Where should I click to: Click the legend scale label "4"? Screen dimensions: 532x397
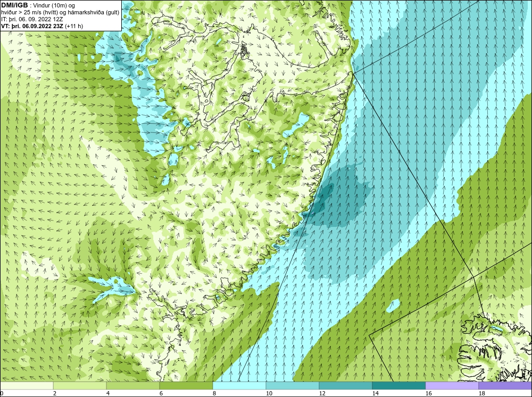(x=108, y=393)
